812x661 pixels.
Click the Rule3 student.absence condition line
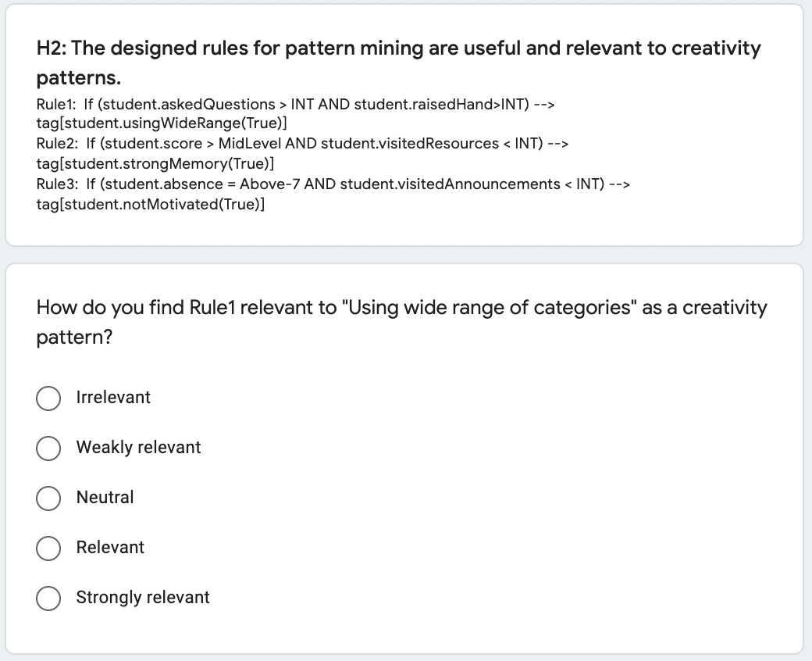pyautogui.click(x=333, y=184)
